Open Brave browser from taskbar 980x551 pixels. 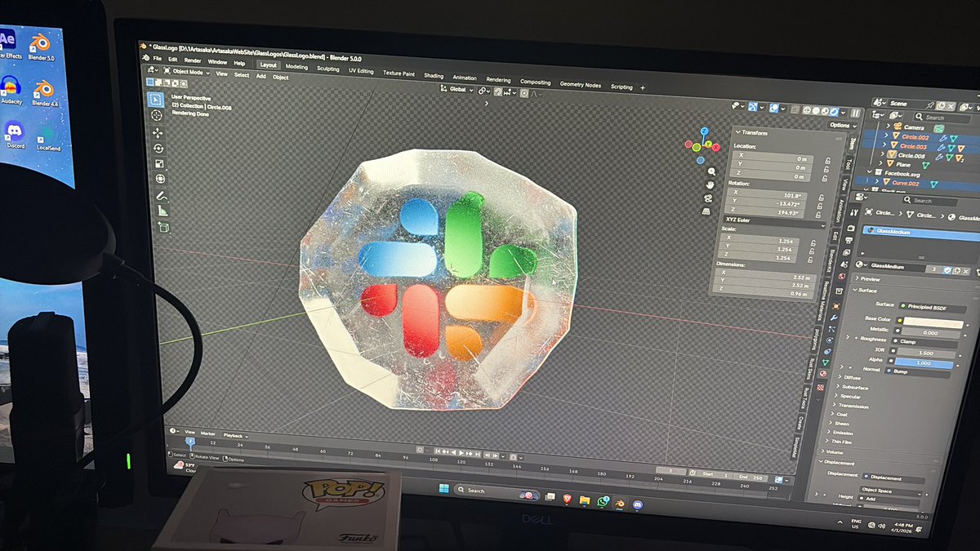(x=567, y=498)
